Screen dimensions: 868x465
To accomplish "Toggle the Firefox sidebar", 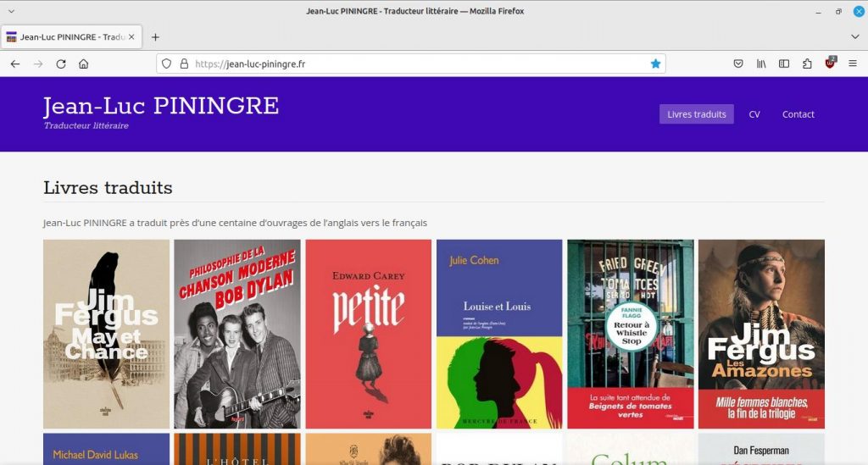I will click(784, 64).
